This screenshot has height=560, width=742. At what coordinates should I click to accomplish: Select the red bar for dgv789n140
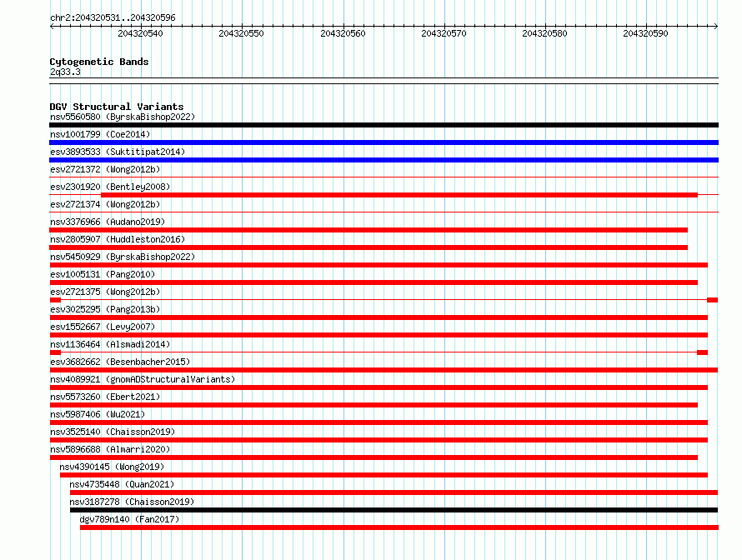coord(399,527)
